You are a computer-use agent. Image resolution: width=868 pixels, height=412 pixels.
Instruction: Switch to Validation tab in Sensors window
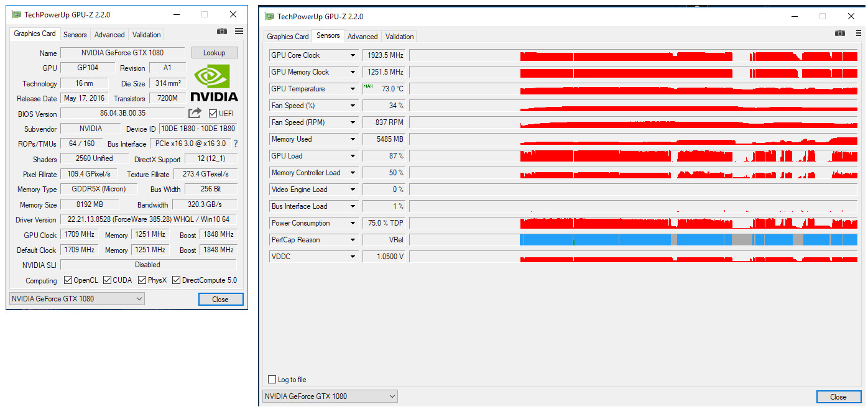click(x=399, y=37)
